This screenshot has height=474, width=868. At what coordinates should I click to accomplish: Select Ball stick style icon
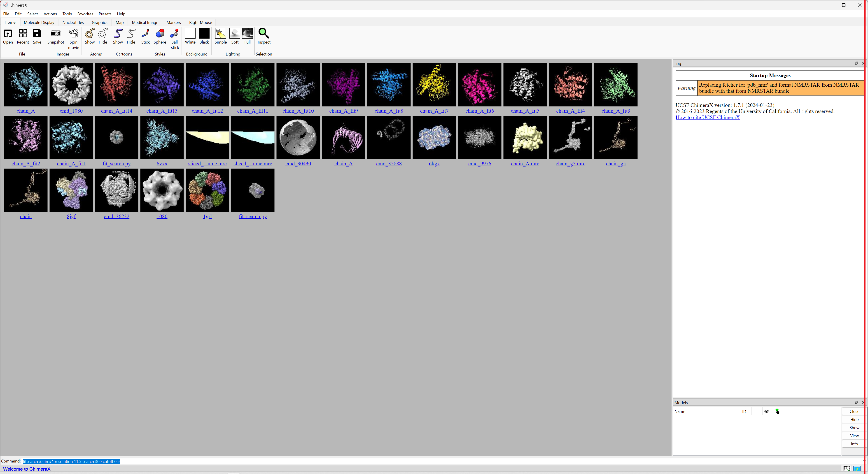click(x=175, y=34)
